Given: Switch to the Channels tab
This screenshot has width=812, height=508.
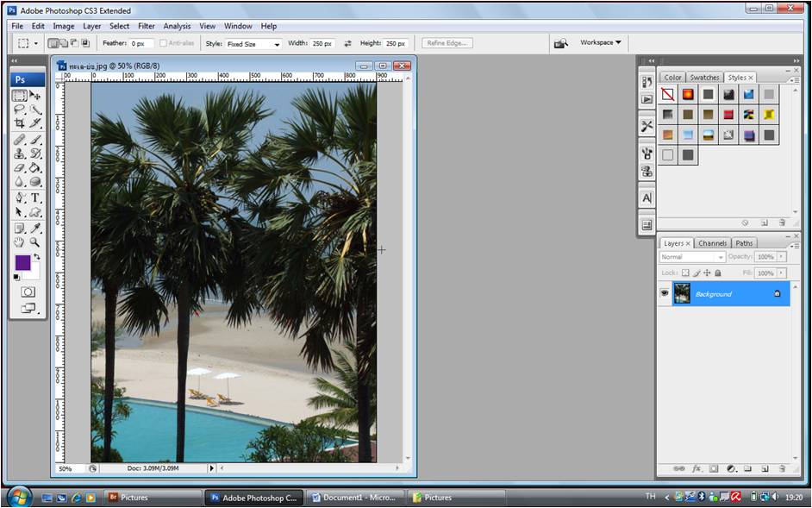Looking at the screenshot, I should click(712, 243).
